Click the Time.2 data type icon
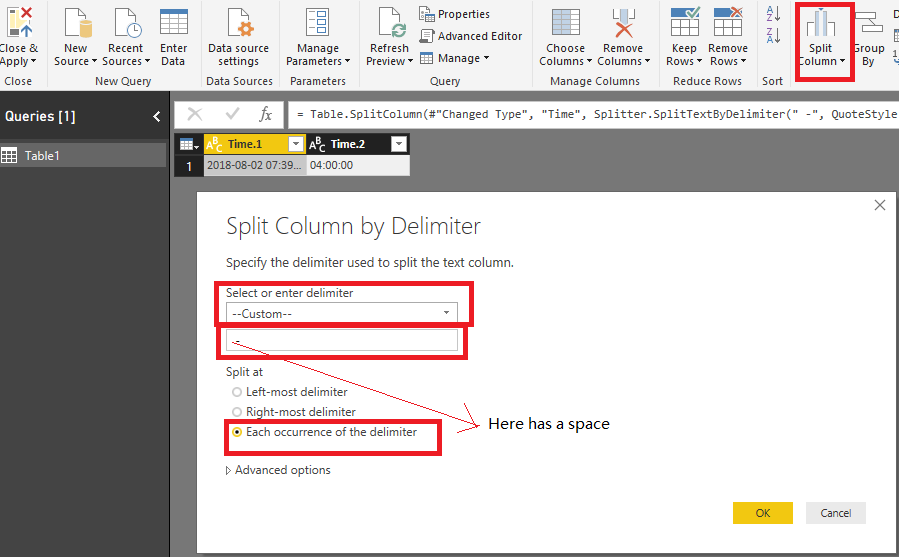 pyautogui.click(x=317, y=144)
